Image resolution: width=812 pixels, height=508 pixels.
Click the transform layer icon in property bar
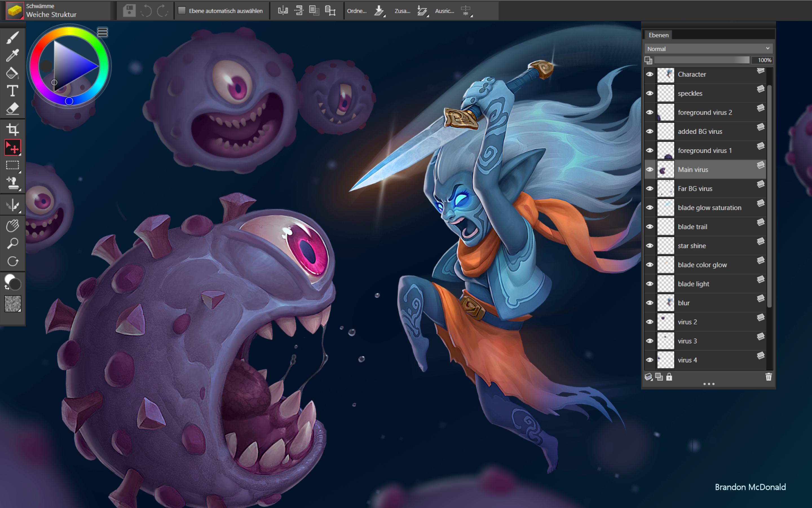330,11
